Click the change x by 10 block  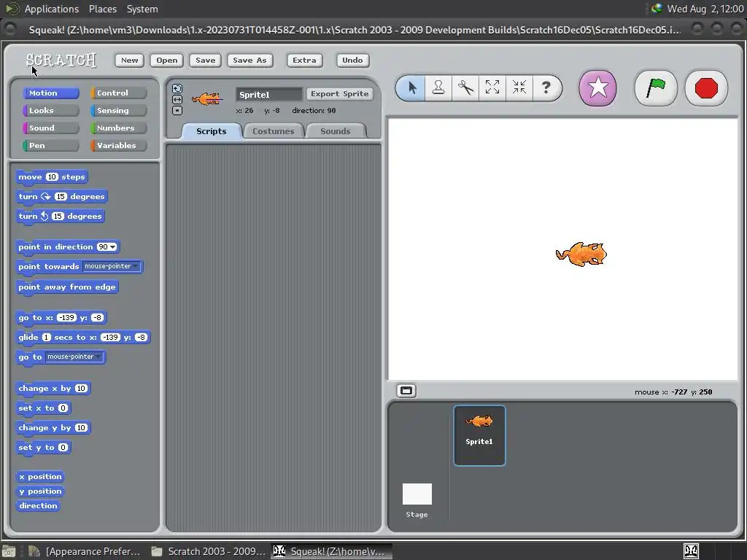coord(53,388)
